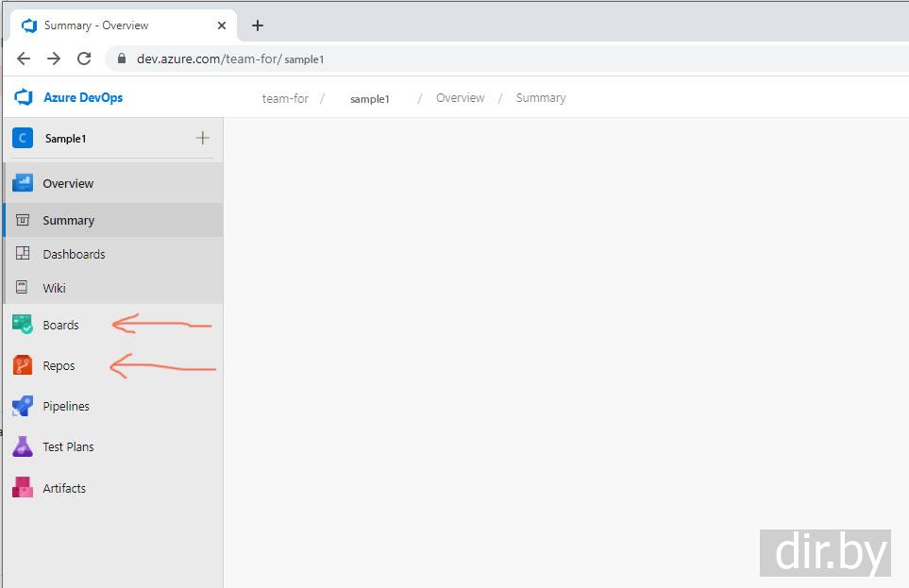Viewport: 909px width, 588px height.
Task: Click the Artifacts package icon
Action: pos(23,488)
